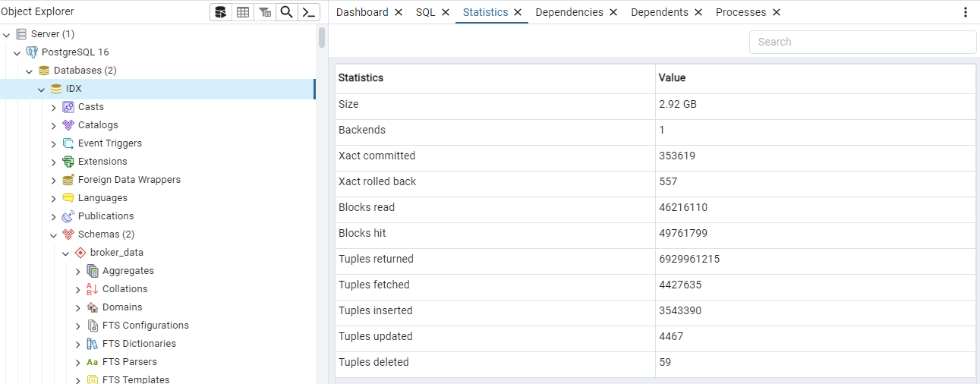The height and width of the screenshot is (384, 980).
Task: Click the Schemas icon in tree
Action: tap(68, 234)
